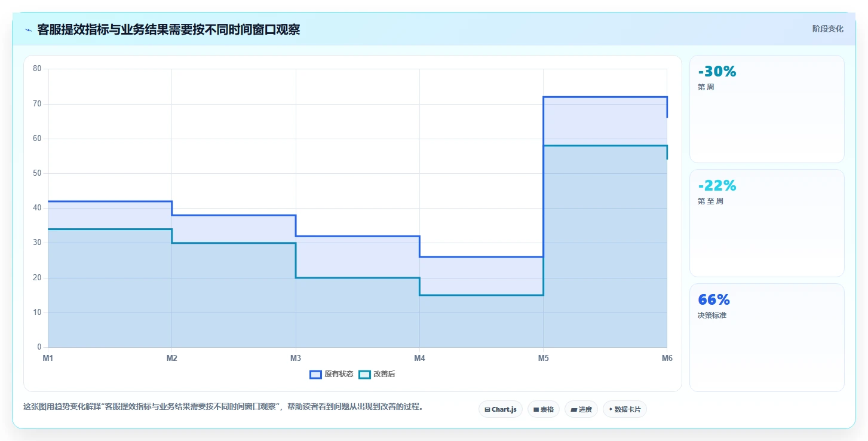Click the 数据卡片 tag button

click(624, 409)
